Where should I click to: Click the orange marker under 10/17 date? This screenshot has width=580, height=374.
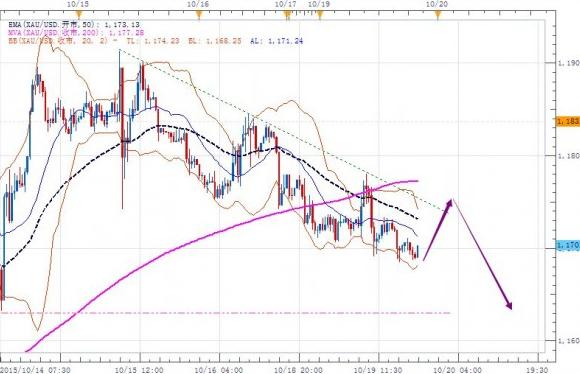pos(287,15)
